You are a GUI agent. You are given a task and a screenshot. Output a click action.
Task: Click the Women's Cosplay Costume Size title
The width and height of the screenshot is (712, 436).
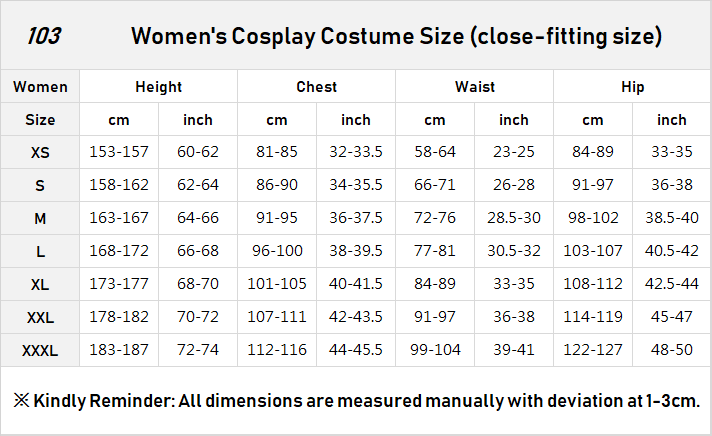396,37
